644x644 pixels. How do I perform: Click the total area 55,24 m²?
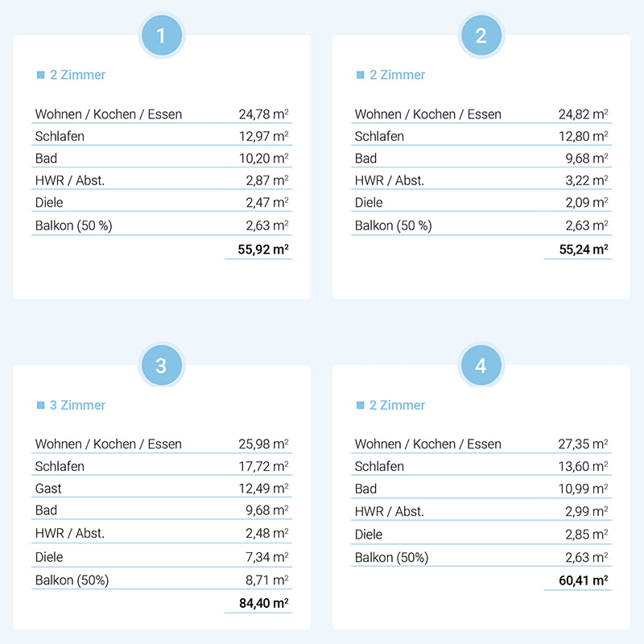click(x=583, y=250)
